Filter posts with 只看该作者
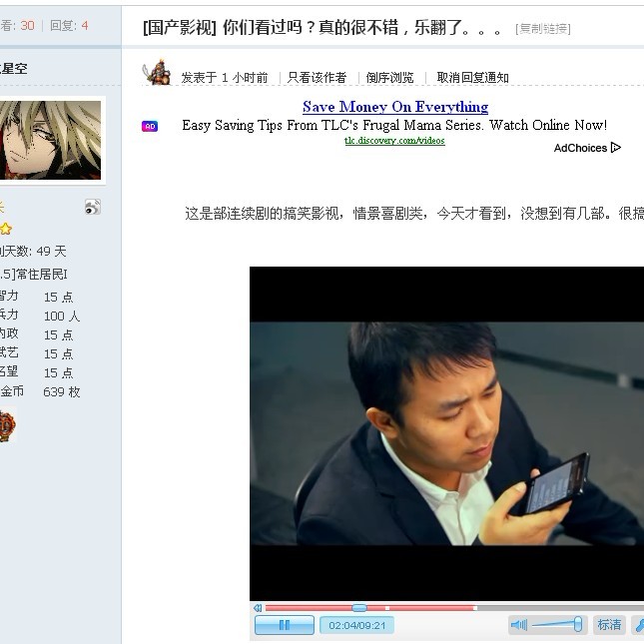 tap(317, 78)
